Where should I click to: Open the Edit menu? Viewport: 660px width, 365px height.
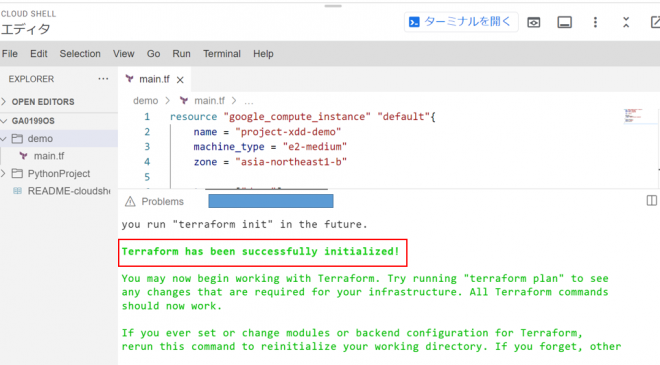point(39,54)
